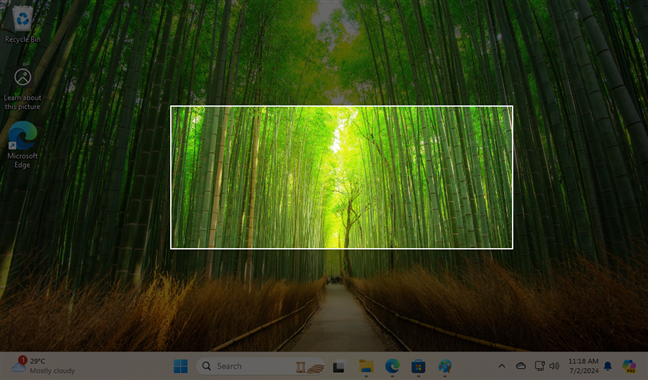Expand the hidden system tray icons chevron
This screenshot has width=648, height=380.
pyautogui.click(x=502, y=366)
